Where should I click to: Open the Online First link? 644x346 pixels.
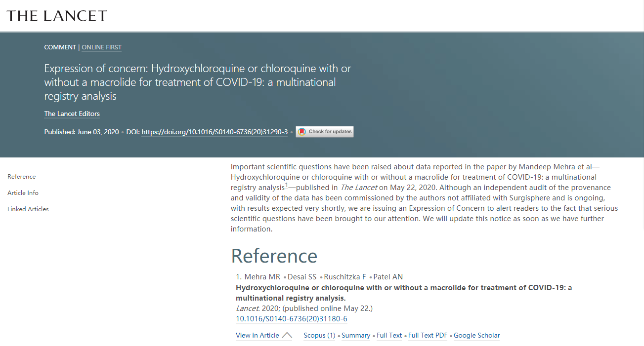[101, 47]
